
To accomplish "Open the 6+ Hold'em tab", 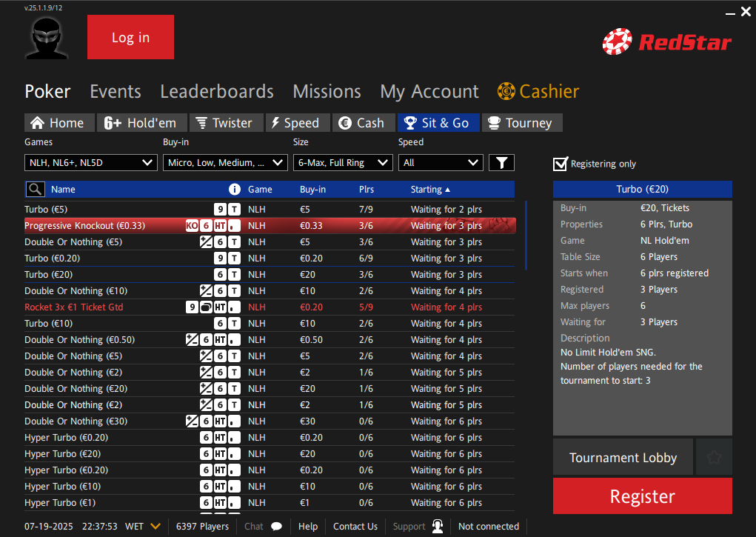I will pos(141,123).
